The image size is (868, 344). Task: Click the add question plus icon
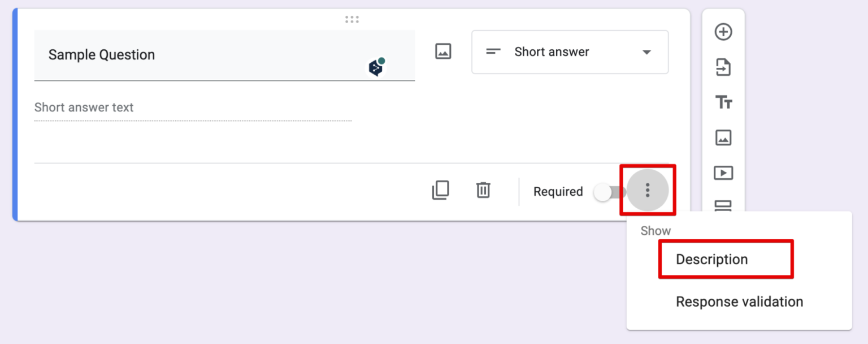[723, 32]
